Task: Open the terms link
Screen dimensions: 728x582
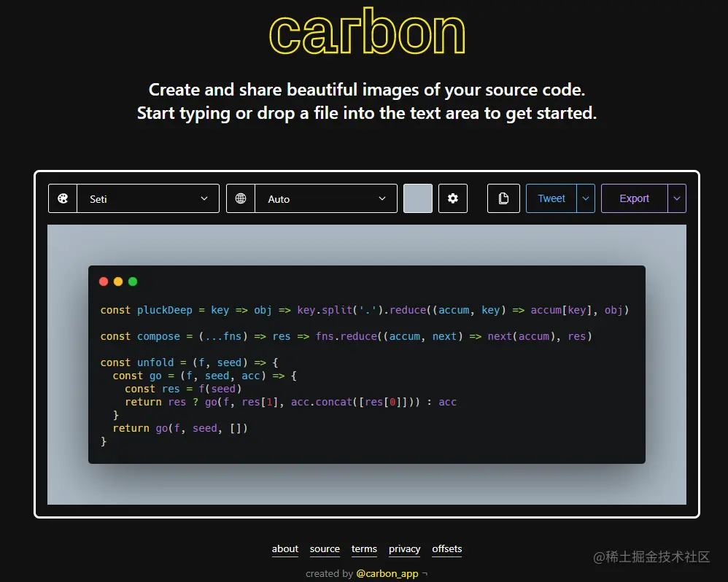Action: click(364, 549)
